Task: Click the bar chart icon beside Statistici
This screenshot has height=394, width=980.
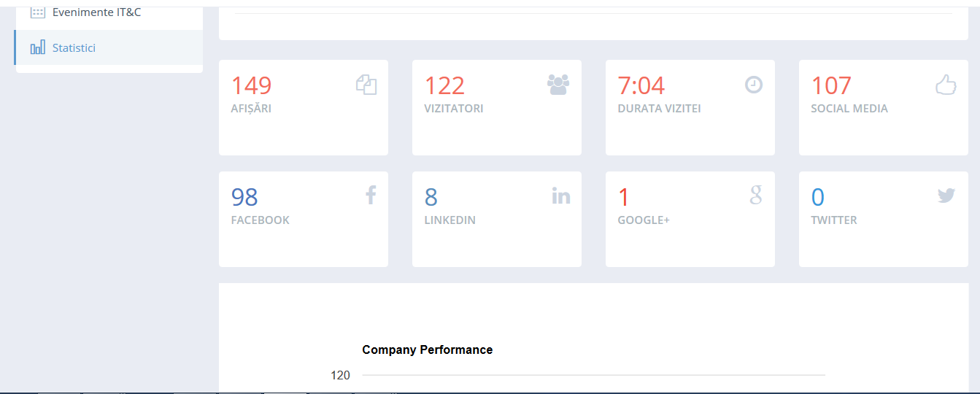Action: click(x=38, y=48)
